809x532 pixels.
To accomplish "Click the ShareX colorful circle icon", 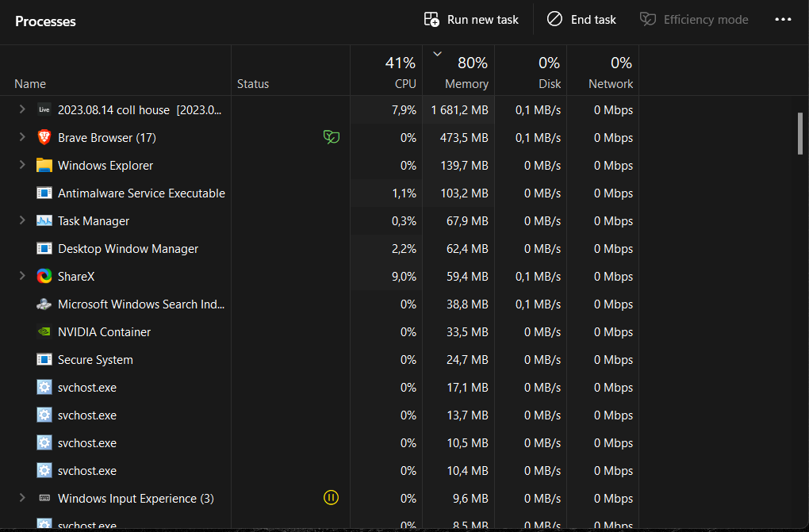I will [x=44, y=276].
